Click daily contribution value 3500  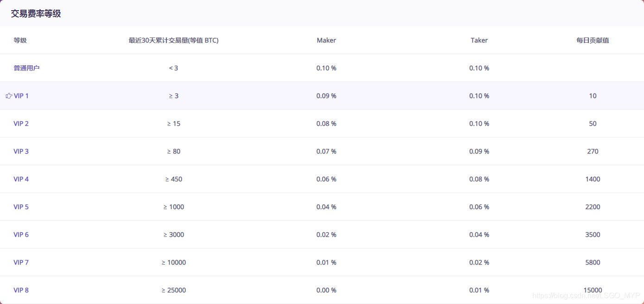(593, 235)
